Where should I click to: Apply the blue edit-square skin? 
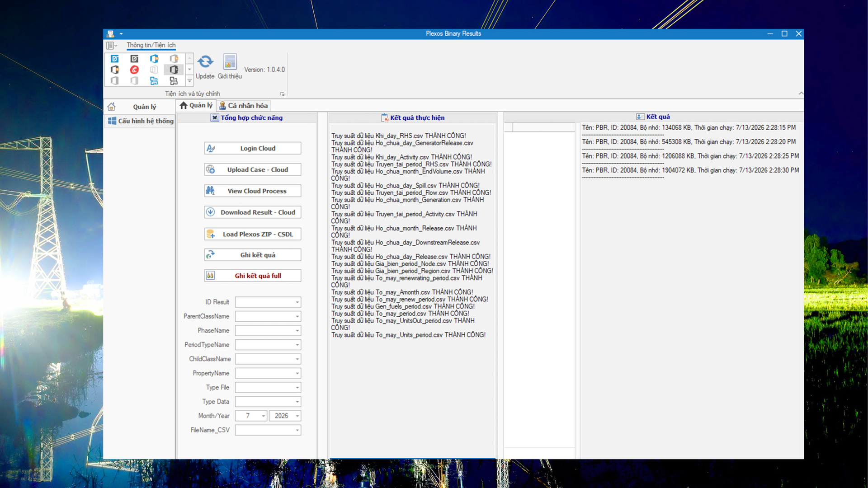[115, 59]
